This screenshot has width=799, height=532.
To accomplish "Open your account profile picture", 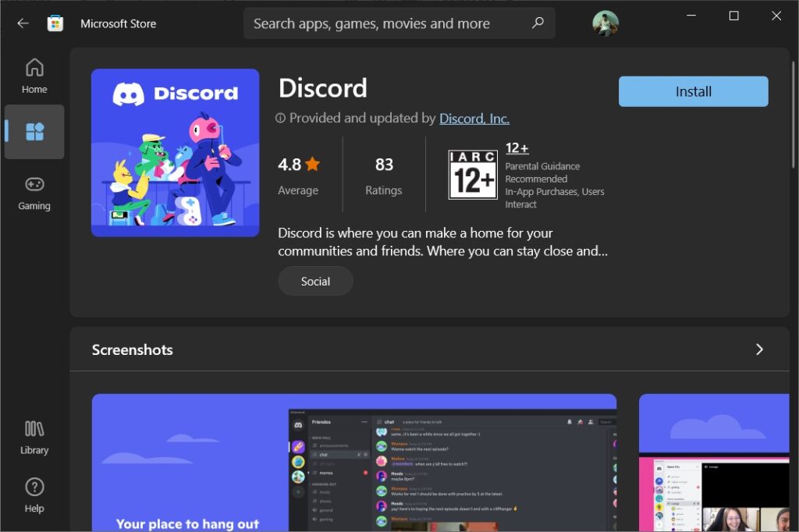I will pyautogui.click(x=606, y=23).
